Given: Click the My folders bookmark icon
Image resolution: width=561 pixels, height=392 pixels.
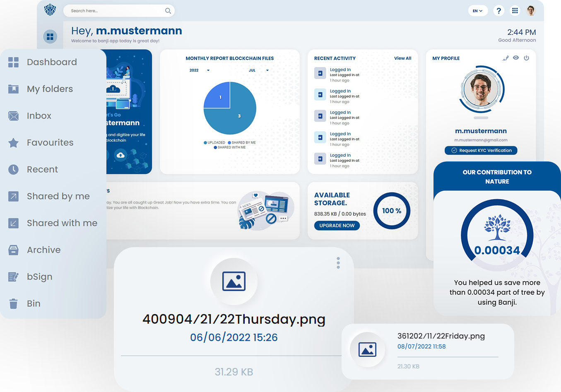Looking at the screenshot, I should (13, 89).
